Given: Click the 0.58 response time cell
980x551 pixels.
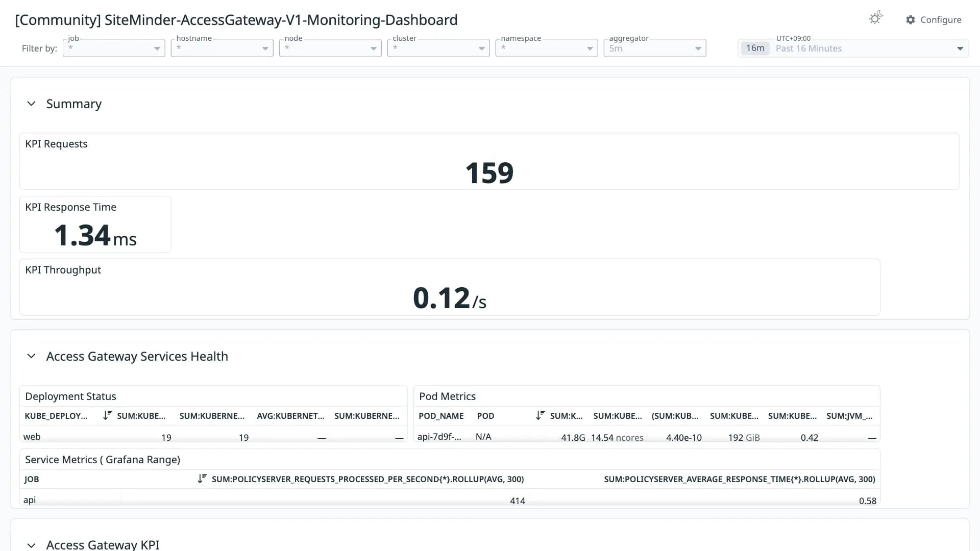Looking at the screenshot, I should point(868,501).
